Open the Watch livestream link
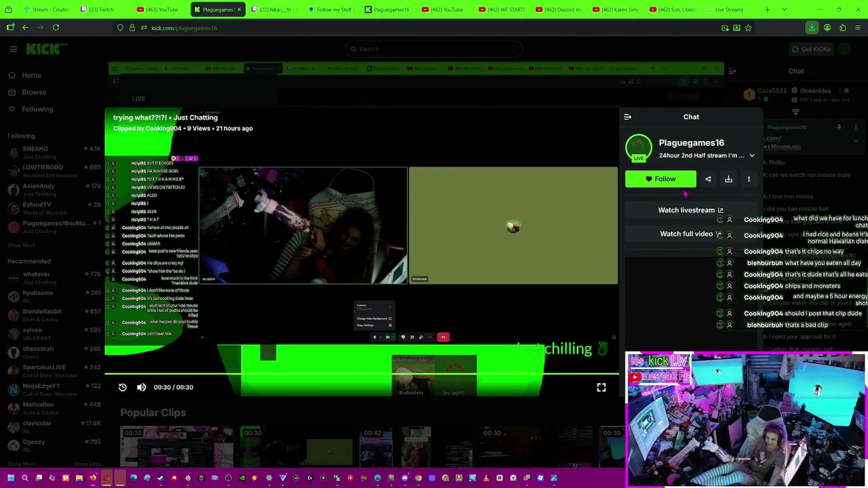 [690, 210]
